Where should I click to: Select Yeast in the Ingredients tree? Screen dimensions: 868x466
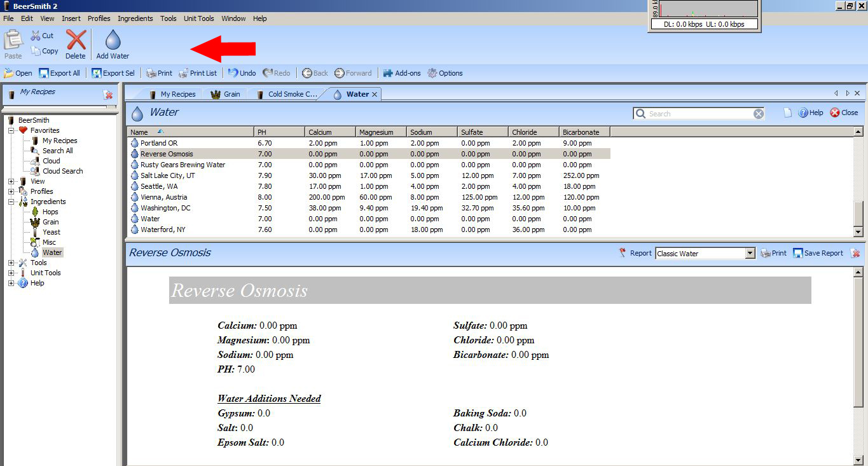pos(52,232)
